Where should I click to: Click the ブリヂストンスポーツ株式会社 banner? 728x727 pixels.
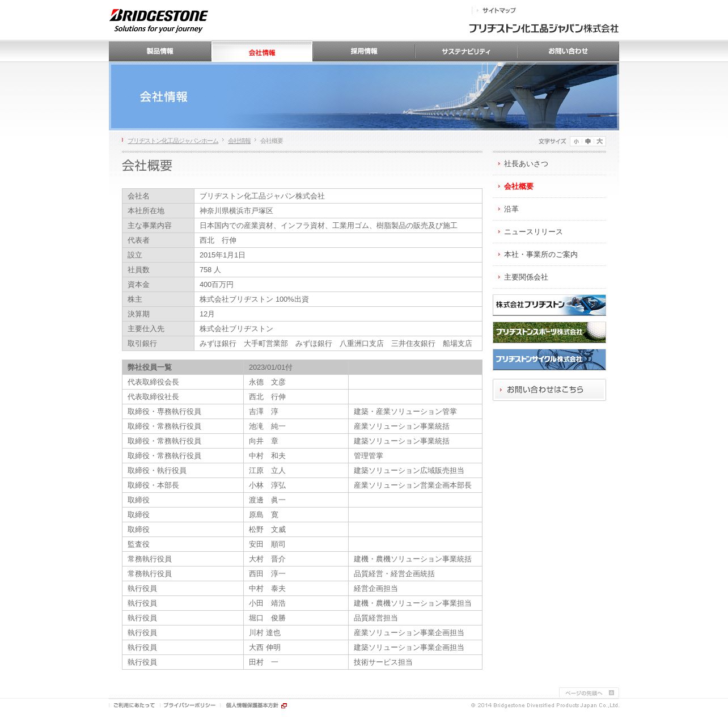pyautogui.click(x=549, y=332)
